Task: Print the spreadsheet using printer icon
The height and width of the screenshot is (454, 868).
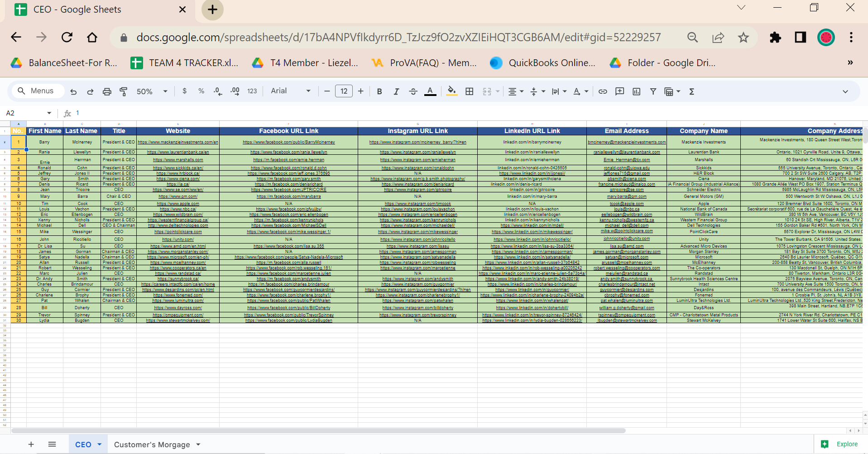Action: point(107,91)
